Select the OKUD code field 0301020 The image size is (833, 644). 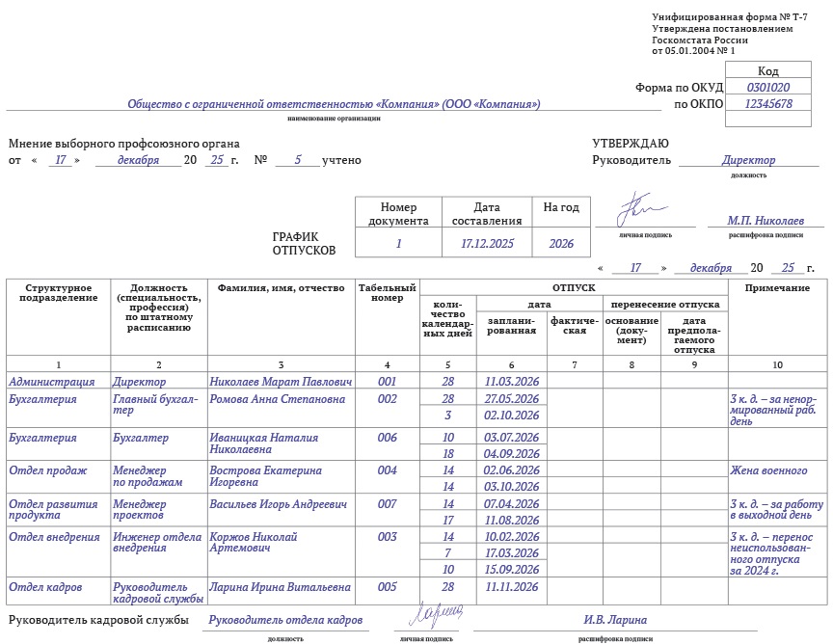click(x=768, y=88)
